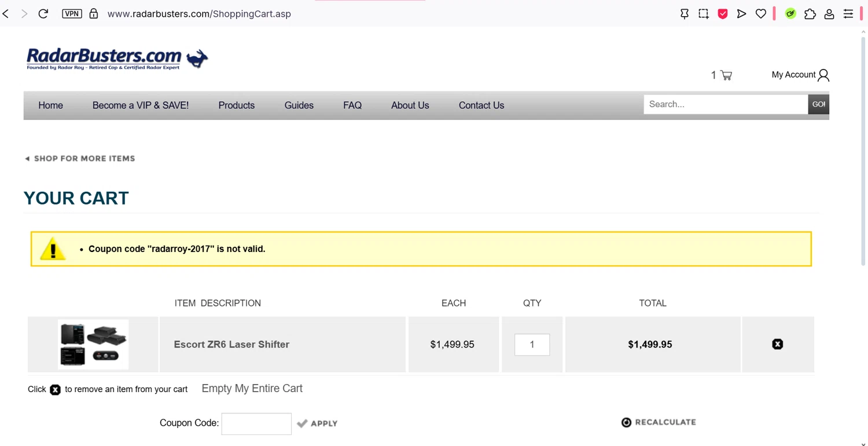The image size is (868, 446).
Task: Click the YOUR CART heading
Action: coord(76,198)
